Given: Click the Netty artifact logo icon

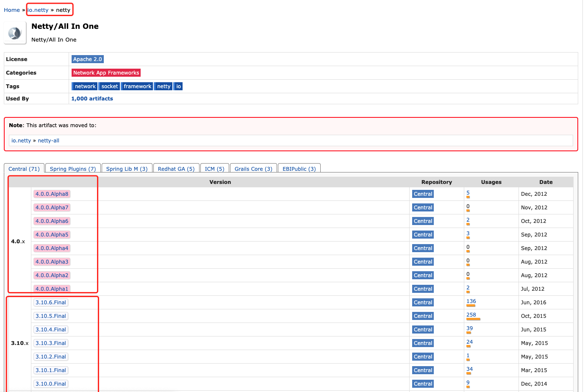Looking at the screenshot, I should (15, 33).
